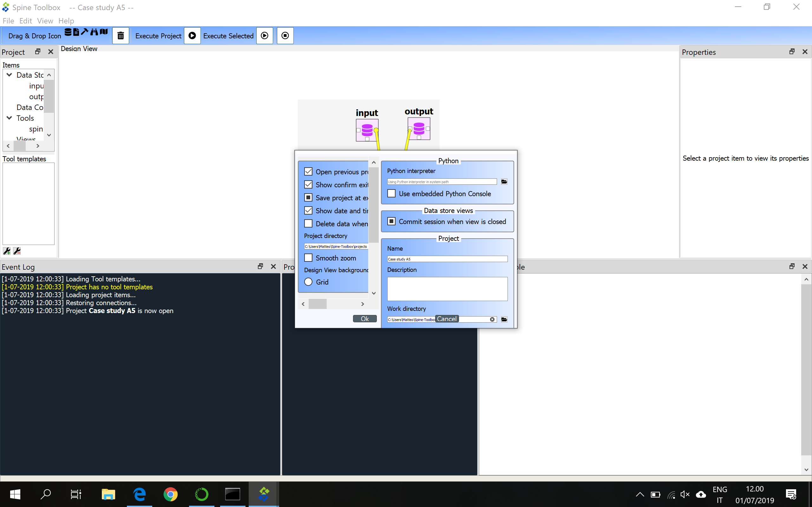Click the Execute Project play icon
Image resolution: width=812 pixels, height=507 pixels.
pos(192,35)
